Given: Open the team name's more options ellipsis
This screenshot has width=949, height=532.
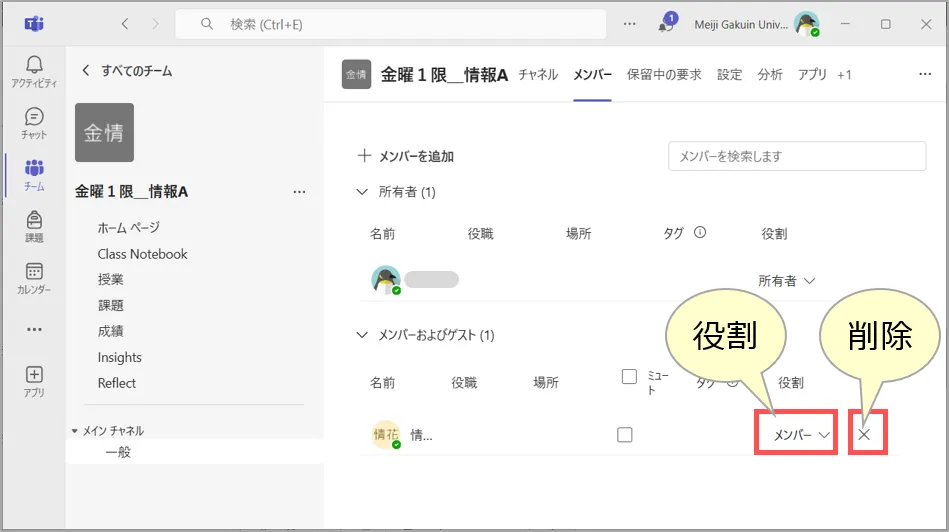Looking at the screenshot, I should [x=299, y=192].
